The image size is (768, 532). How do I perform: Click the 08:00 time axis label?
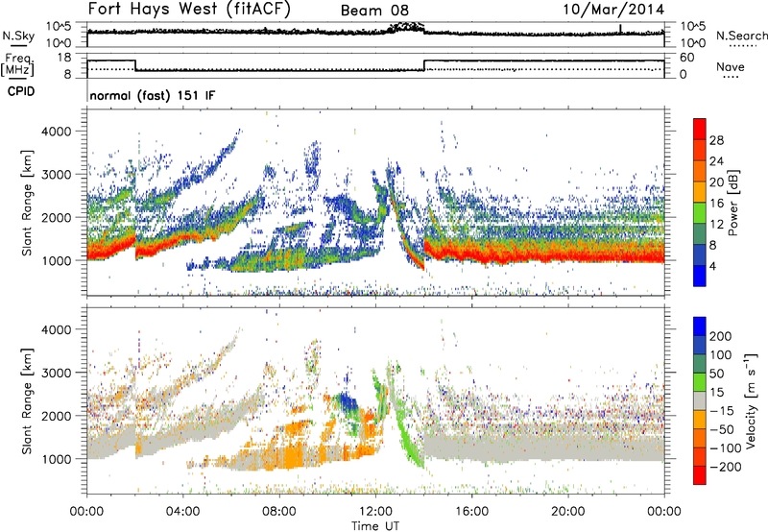279,512
